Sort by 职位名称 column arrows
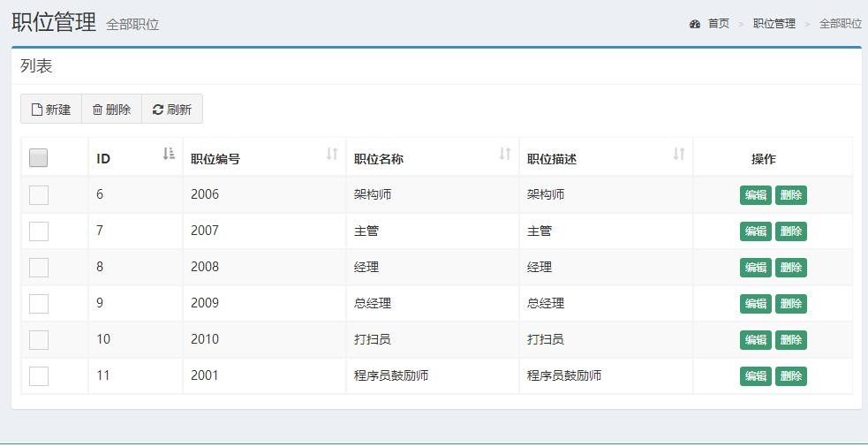 [505, 154]
